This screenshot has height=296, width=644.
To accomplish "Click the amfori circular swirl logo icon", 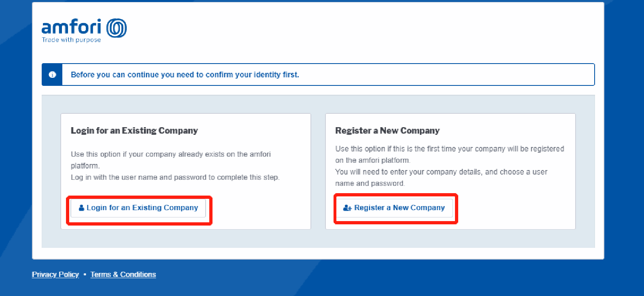I will click(x=117, y=28).
